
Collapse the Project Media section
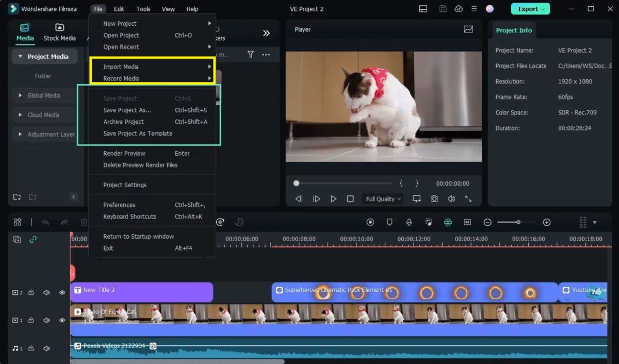20,56
